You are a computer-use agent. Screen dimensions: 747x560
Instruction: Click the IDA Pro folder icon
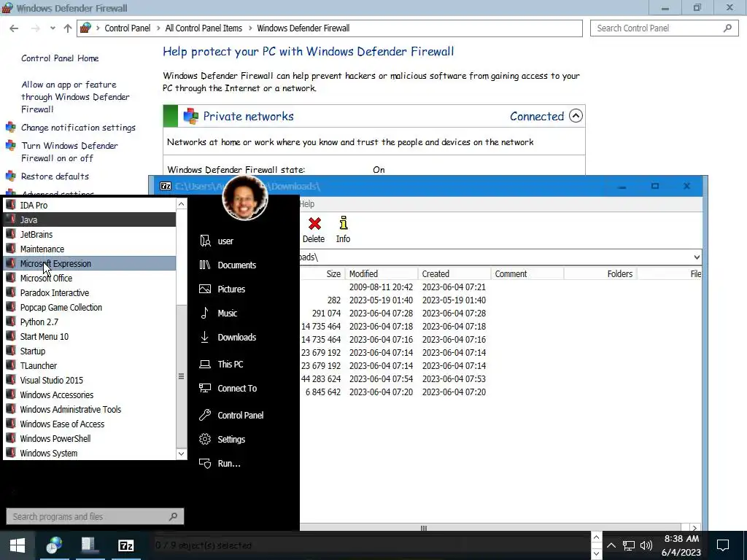[x=11, y=205]
